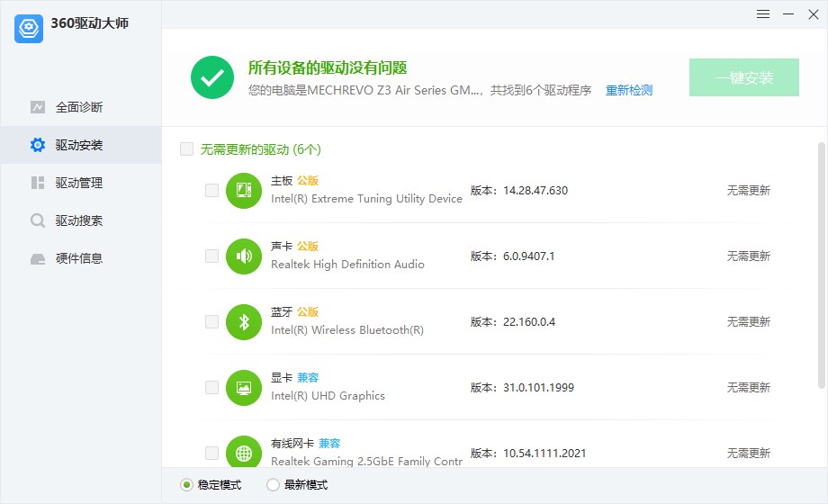
Task: Click the 主板 motherboard device icon
Action: point(243,191)
